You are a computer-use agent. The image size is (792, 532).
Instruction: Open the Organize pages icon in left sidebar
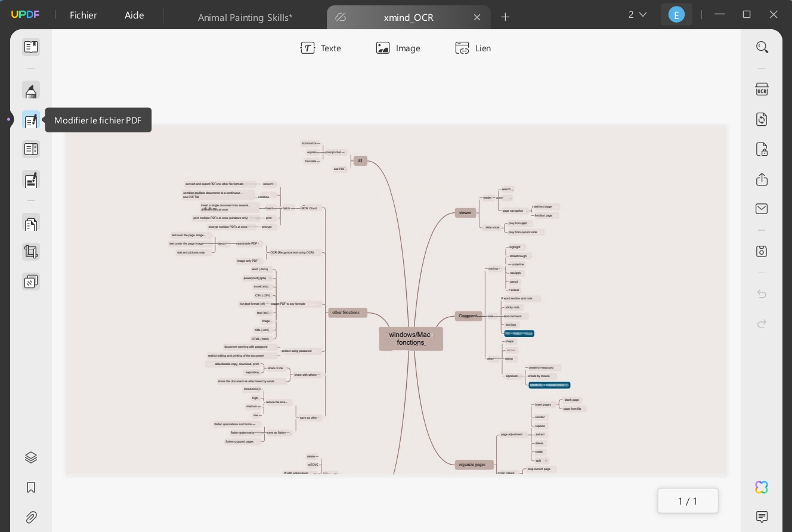coord(31,149)
